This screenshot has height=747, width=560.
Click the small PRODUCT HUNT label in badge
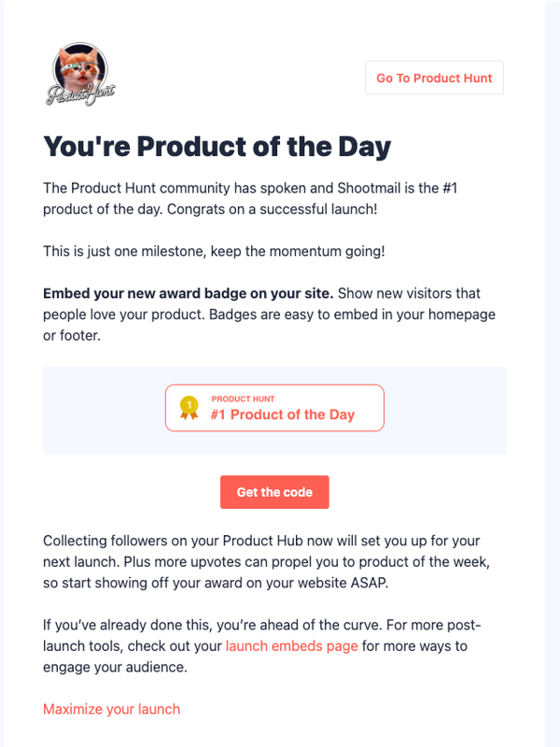pos(243,399)
